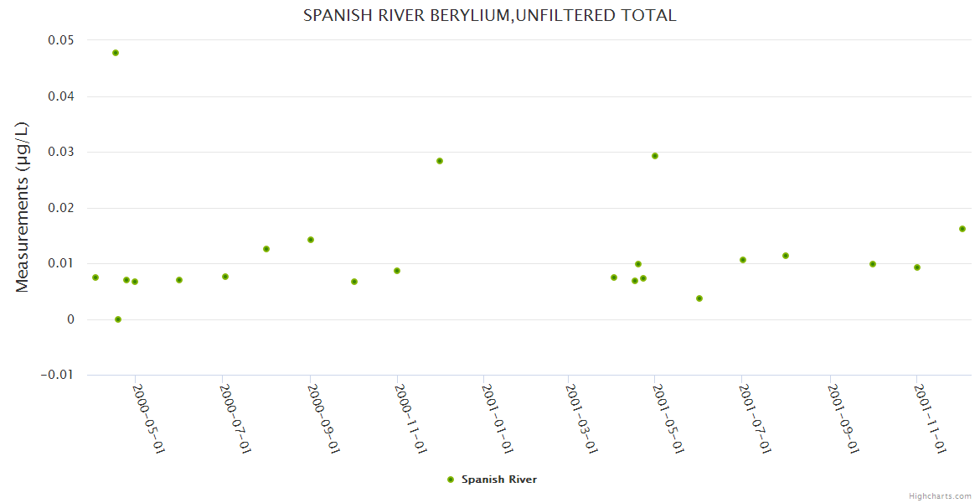980x503 pixels.
Task: Toggle the Spanish River legend series
Action: point(498,480)
